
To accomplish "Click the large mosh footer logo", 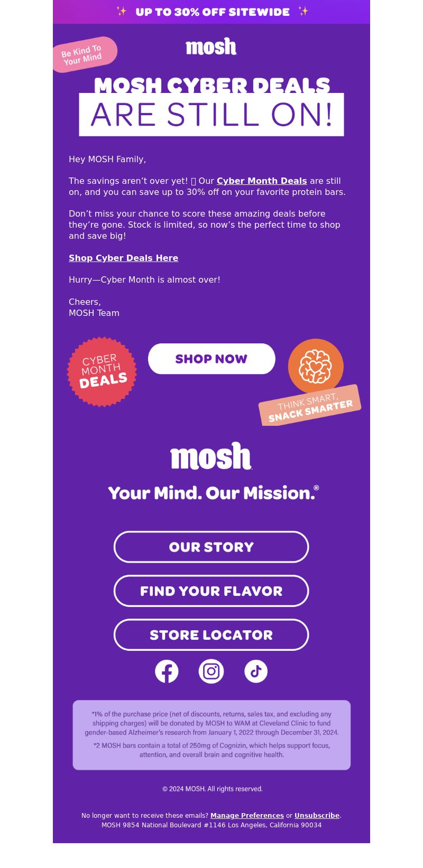I will click(x=212, y=456).
